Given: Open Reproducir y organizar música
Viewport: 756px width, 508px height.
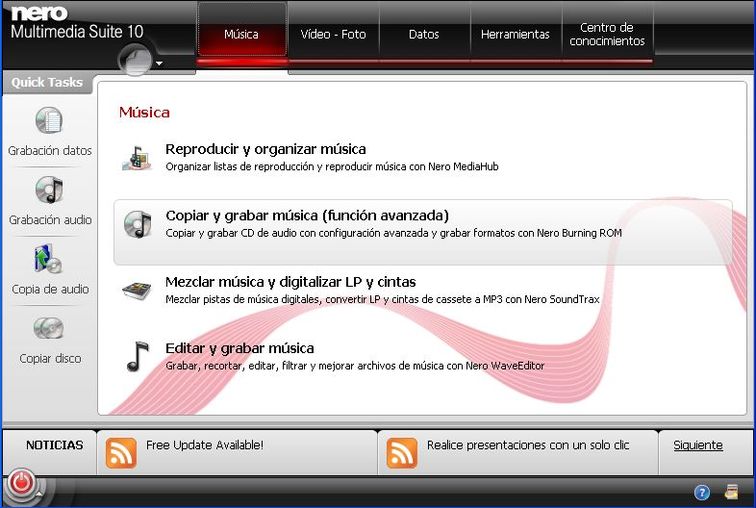Looking at the screenshot, I should pyautogui.click(x=266, y=149).
